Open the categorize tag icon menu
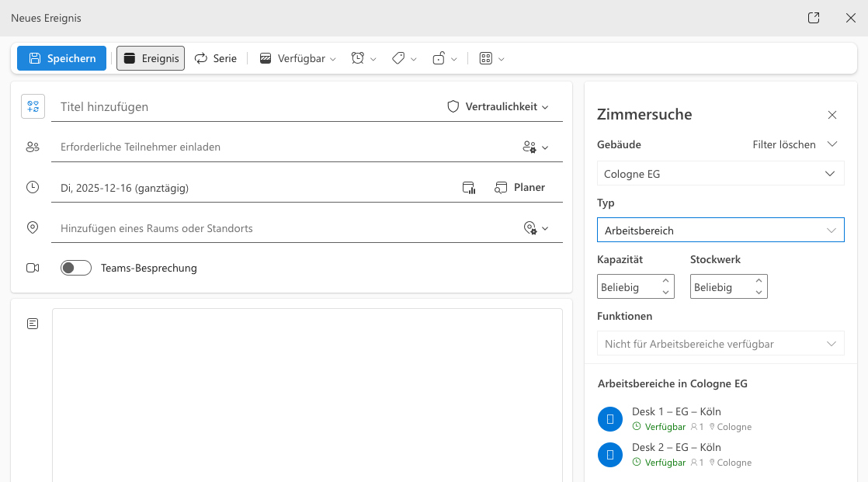 (x=398, y=58)
